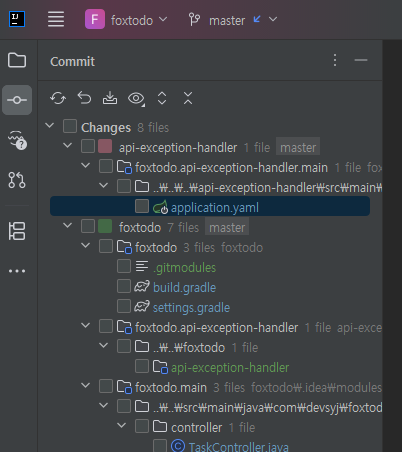Click the text file icon of .gitmodules
Viewport: 402px width, 452px height.
142,266
